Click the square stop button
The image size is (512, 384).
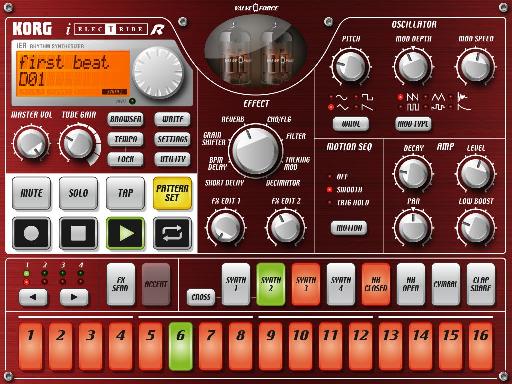(x=78, y=233)
